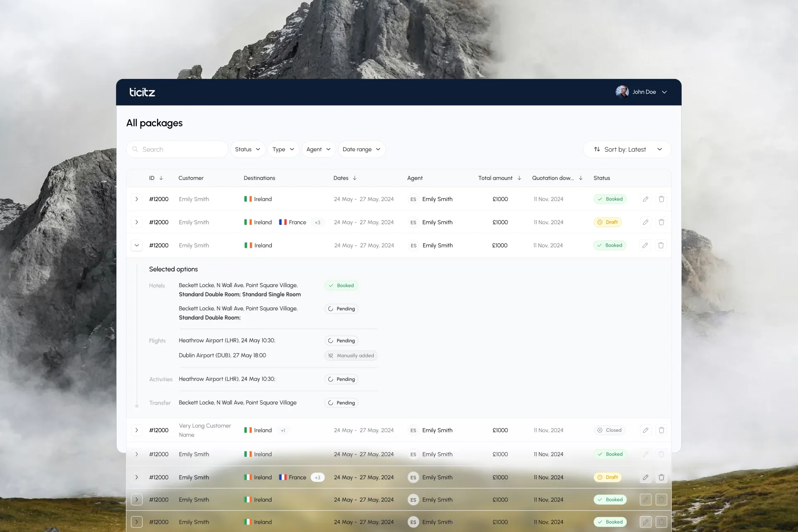Screen dimensions: 798x532
Task: Click the Closed status badge
Action: [609, 430]
